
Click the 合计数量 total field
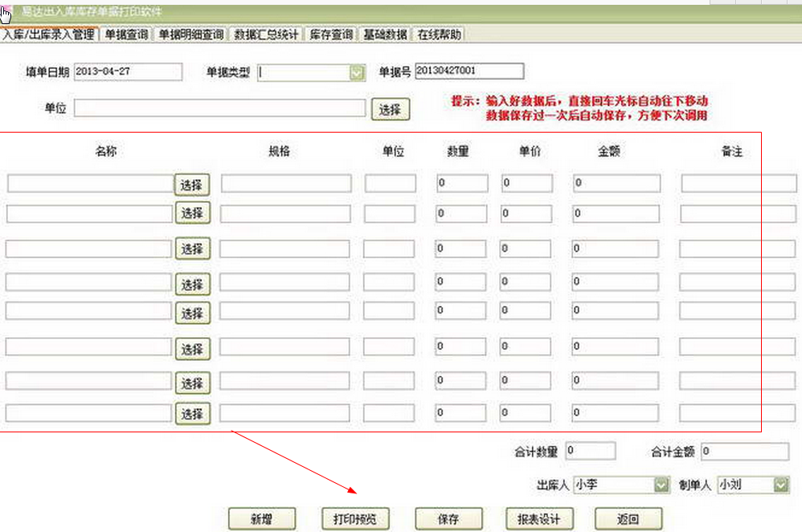pyautogui.click(x=591, y=451)
